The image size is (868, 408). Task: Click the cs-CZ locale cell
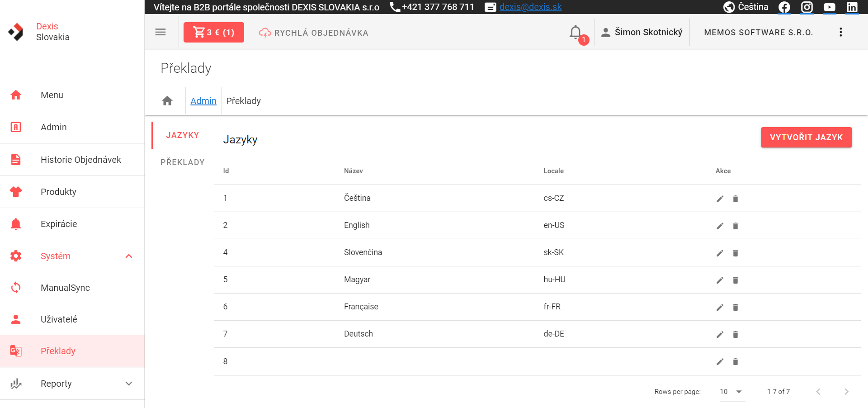click(x=554, y=198)
